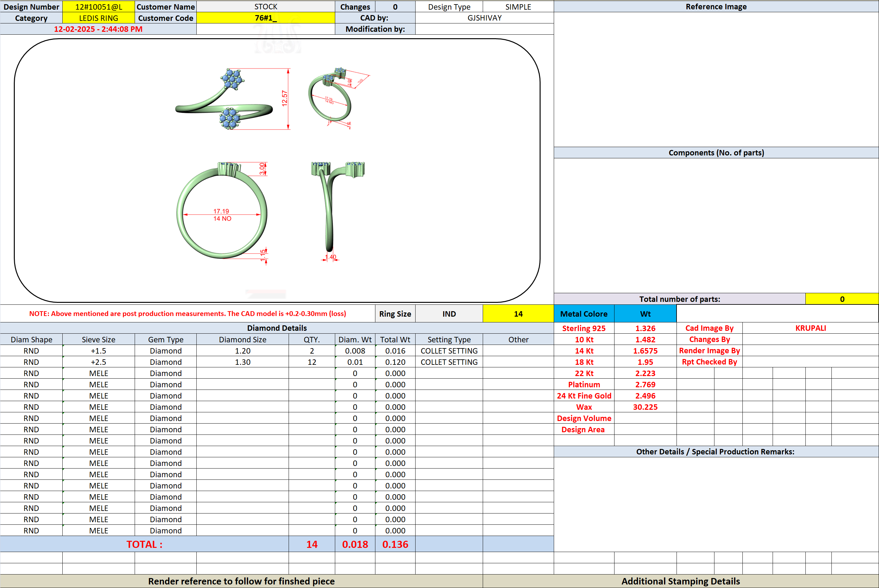
Task: Select the Metal Colore header cell
Action: 584,314
